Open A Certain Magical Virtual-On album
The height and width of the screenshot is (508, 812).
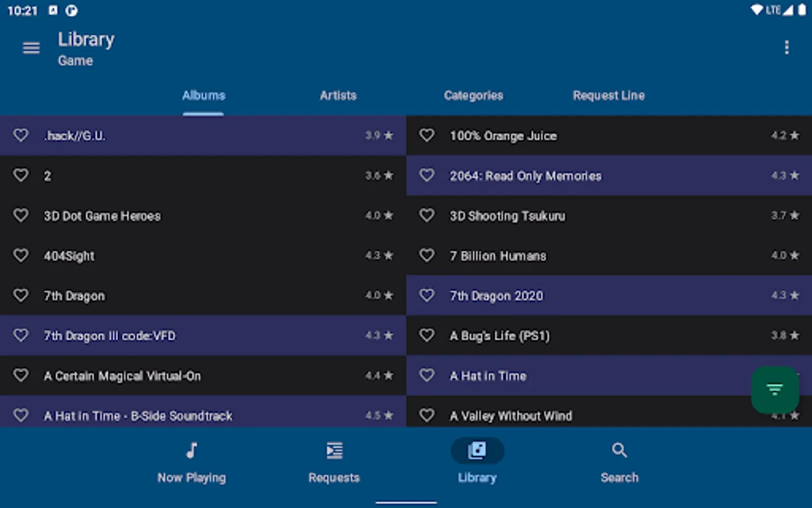[122, 376]
